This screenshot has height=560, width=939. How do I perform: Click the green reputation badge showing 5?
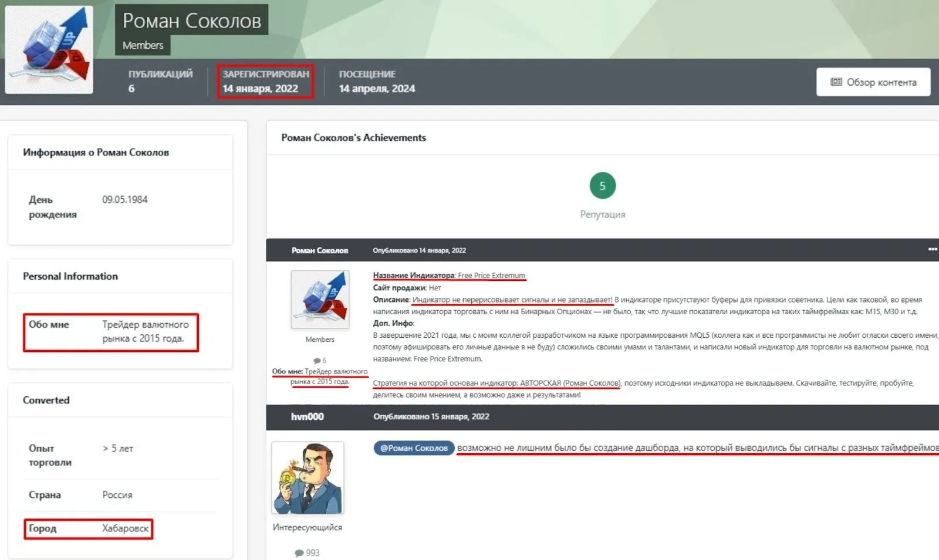602,186
